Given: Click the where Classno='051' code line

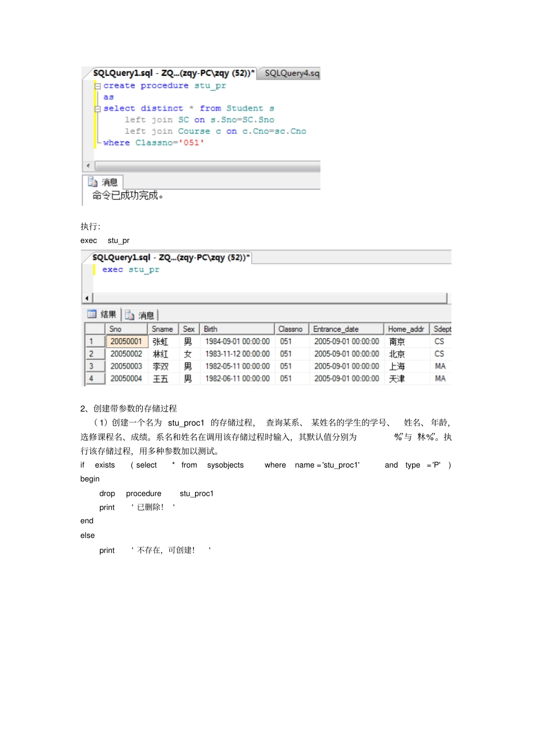Looking at the screenshot, I should point(153,143).
